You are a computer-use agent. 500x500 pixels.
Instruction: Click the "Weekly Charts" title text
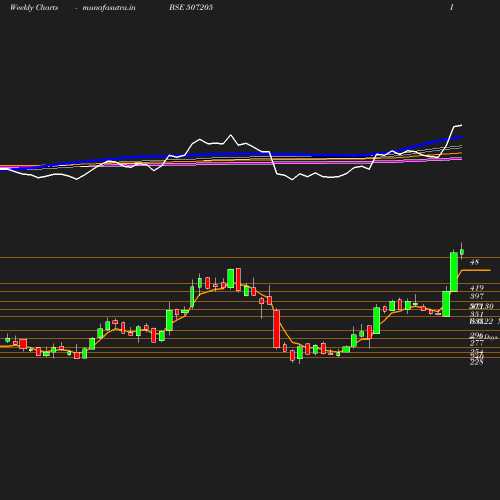(x=34, y=7)
